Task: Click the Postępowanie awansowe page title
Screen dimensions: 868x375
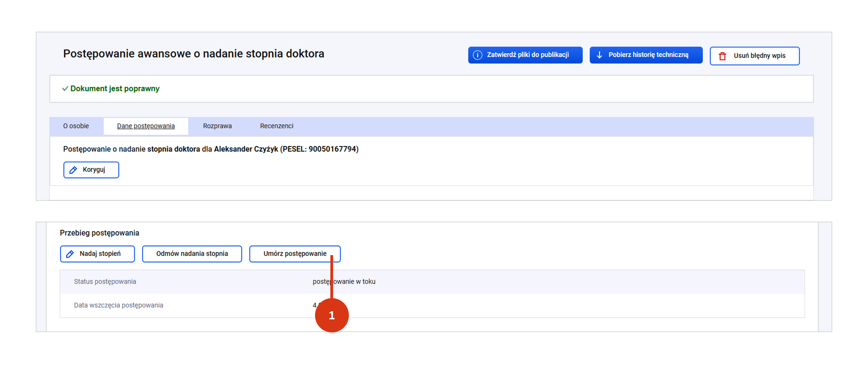Action: (x=194, y=54)
